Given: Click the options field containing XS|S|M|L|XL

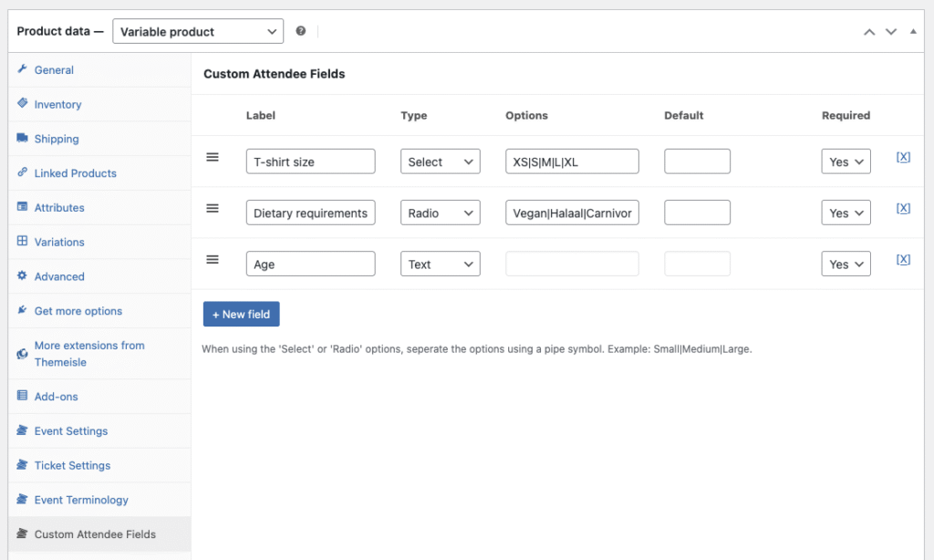Looking at the screenshot, I should point(571,161).
